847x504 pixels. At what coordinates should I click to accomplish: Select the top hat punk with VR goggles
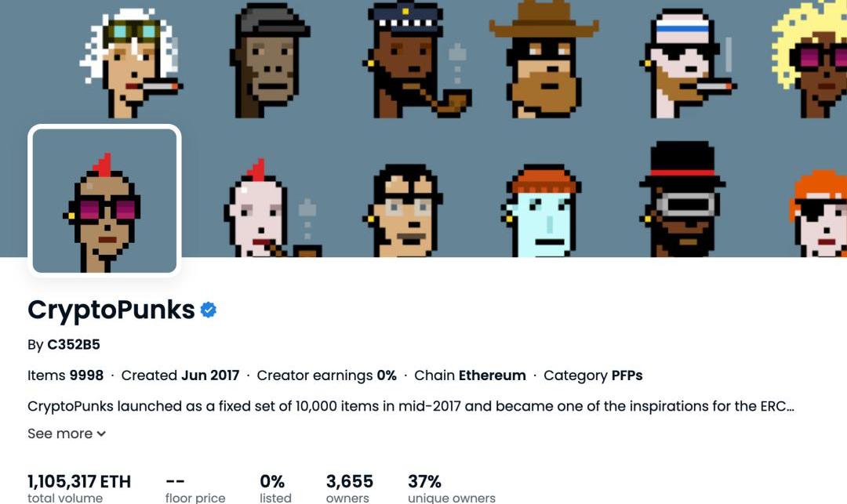pyautogui.click(x=682, y=199)
